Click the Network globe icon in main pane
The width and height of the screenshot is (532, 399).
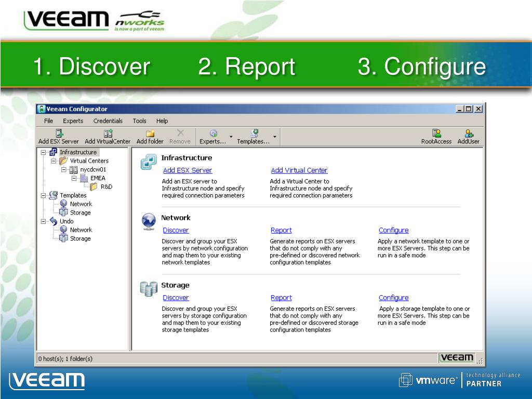click(149, 222)
